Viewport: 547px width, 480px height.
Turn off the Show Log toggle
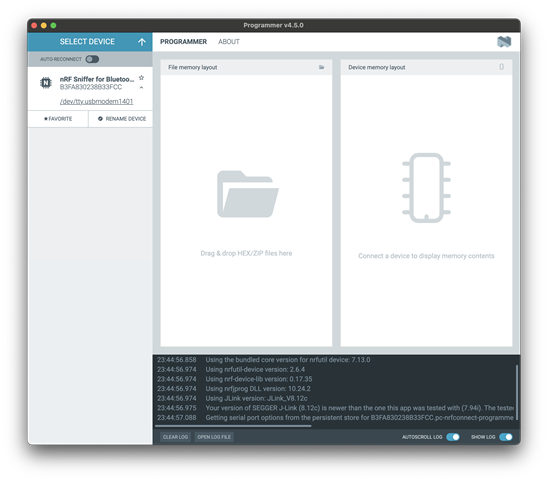(x=505, y=437)
